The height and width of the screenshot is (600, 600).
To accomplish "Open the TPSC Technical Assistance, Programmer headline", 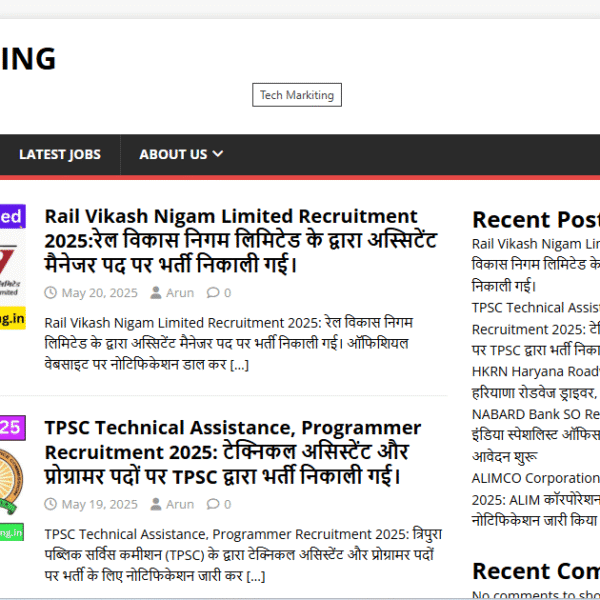I will [x=233, y=452].
